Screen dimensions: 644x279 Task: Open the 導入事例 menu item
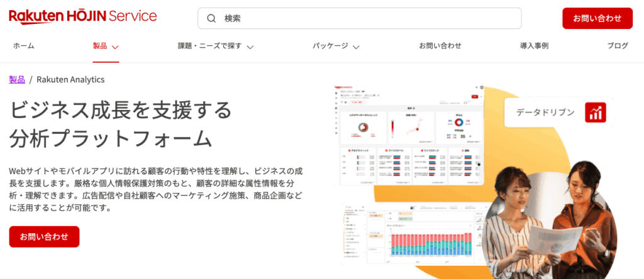tap(534, 46)
